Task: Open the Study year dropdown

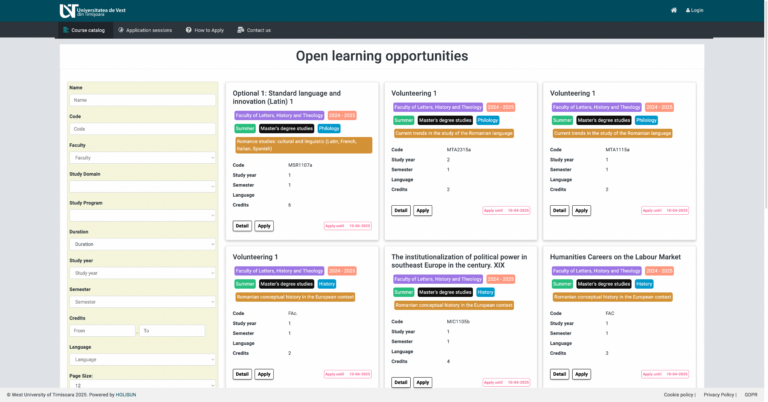Action: [142, 272]
